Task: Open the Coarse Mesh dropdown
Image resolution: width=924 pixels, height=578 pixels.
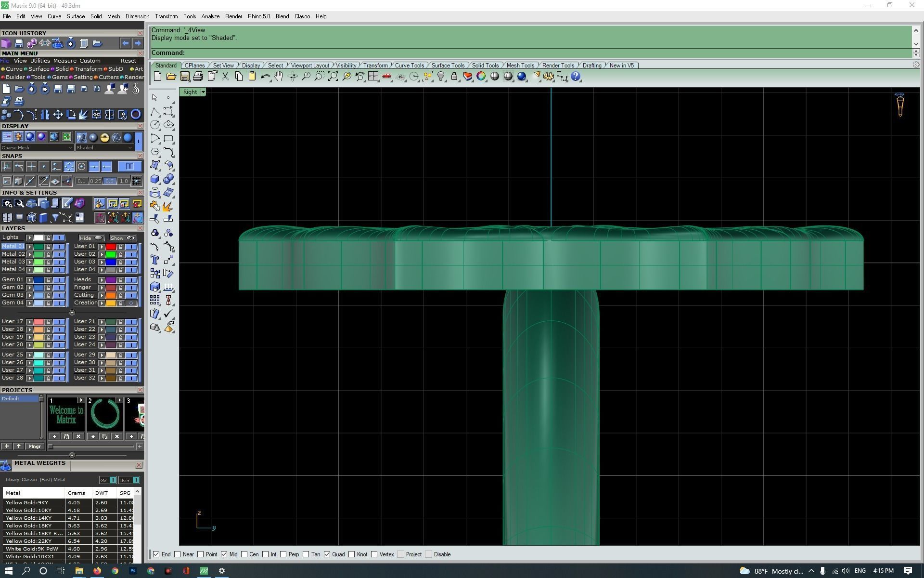Action: (x=71, y=148)
